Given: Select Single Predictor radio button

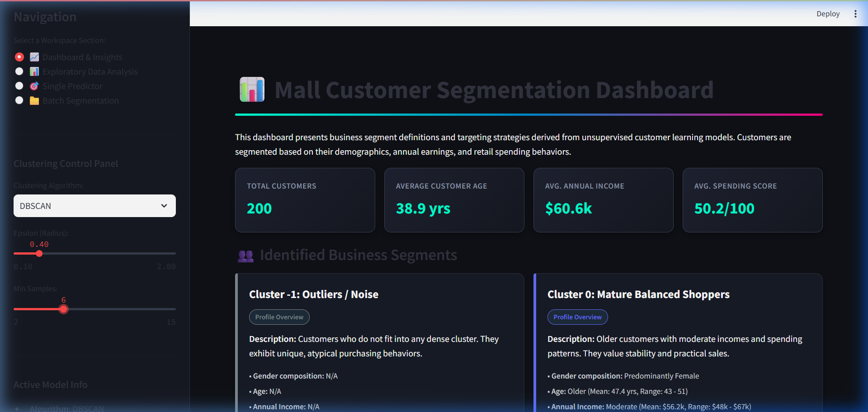Looking at the screenshot, I should tap(19, 86).
